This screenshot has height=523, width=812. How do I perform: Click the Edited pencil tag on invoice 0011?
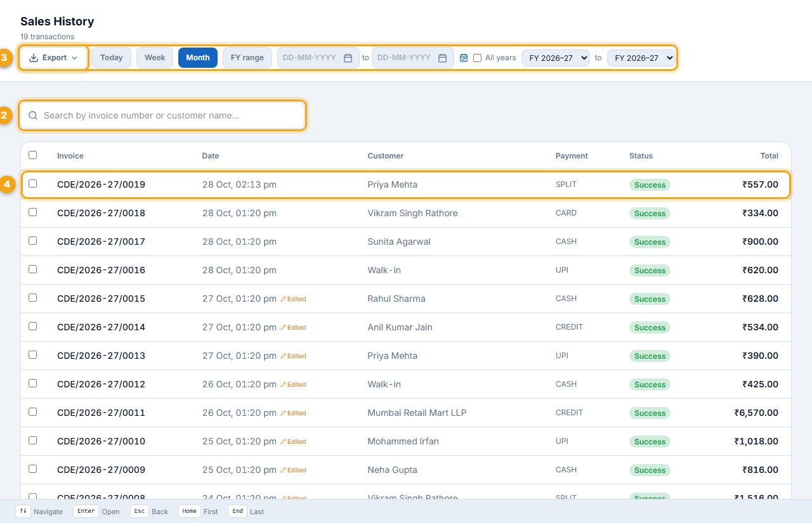pyautogui.click(x=293, y=413)
